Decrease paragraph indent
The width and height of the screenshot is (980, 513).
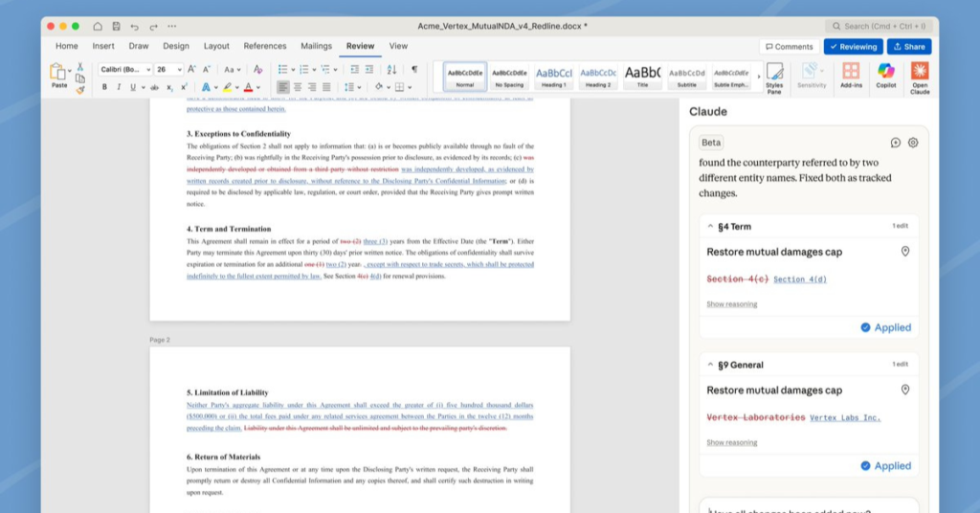coord(354,69)
